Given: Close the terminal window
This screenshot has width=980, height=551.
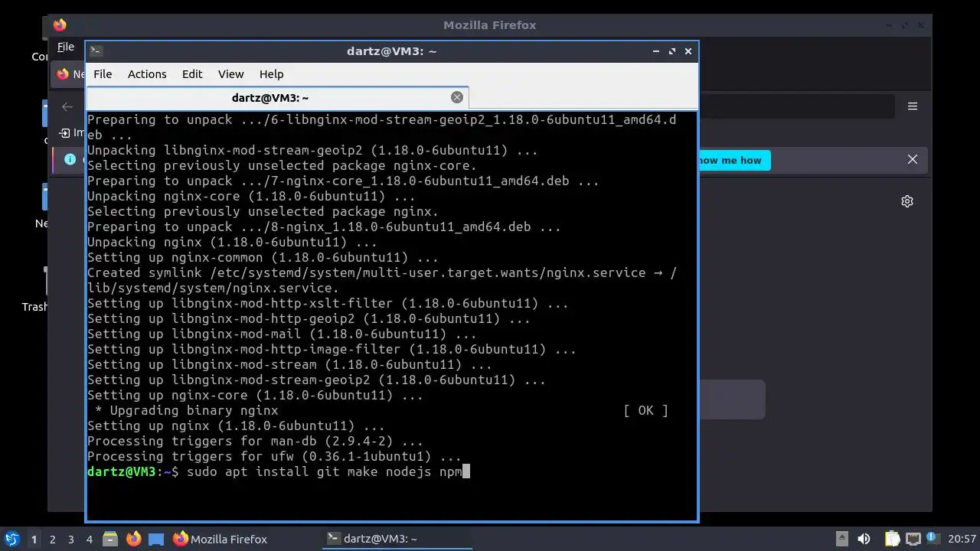Looking at the screenshot, I should (x=688, y=51).
